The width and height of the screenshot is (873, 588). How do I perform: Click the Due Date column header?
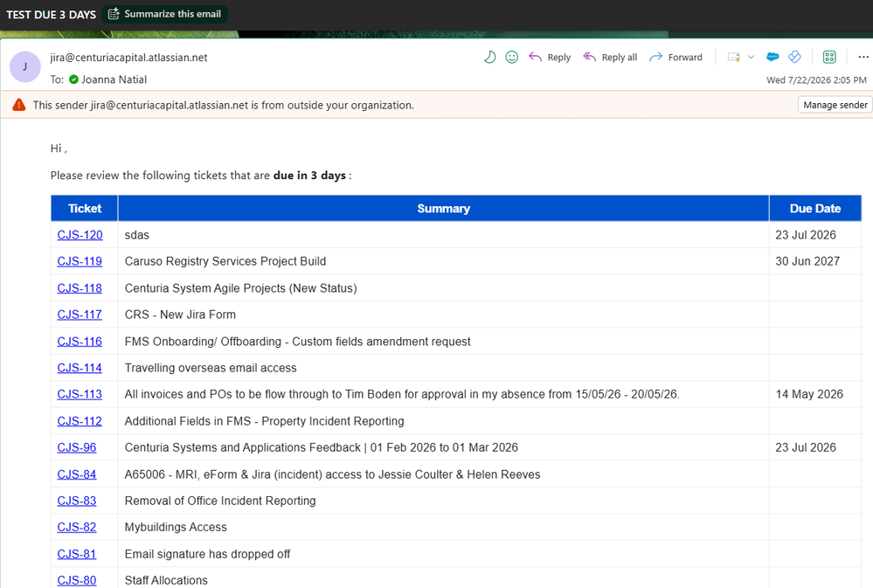click(x=815, y=208)
